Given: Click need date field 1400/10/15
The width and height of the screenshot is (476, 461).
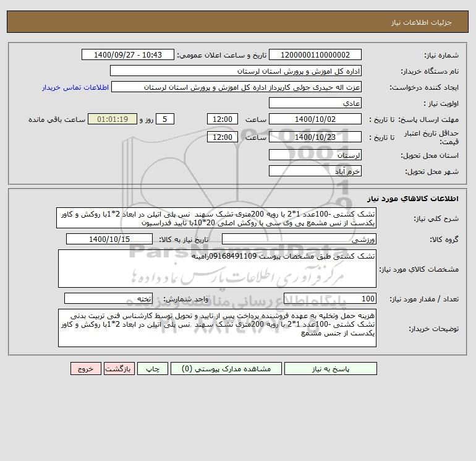Looking at the screenshot, I should pos(109,239).
